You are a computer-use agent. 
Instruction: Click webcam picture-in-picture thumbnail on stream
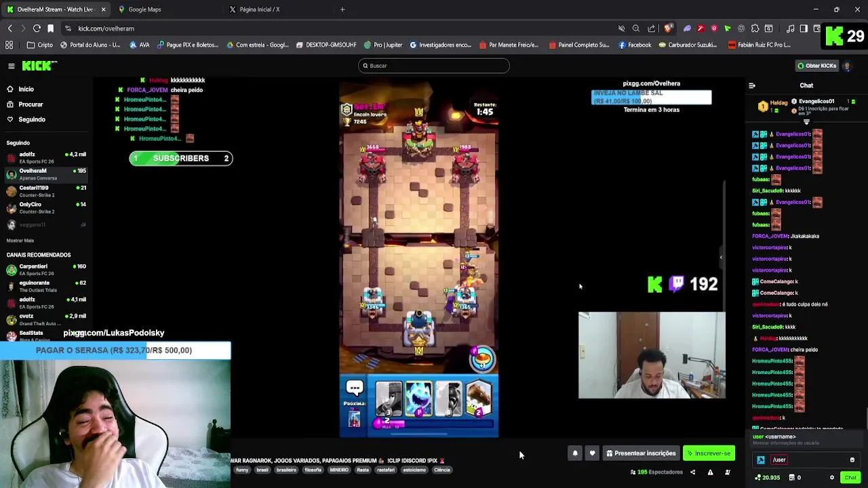pyautogui.click(x=652, y=355)
